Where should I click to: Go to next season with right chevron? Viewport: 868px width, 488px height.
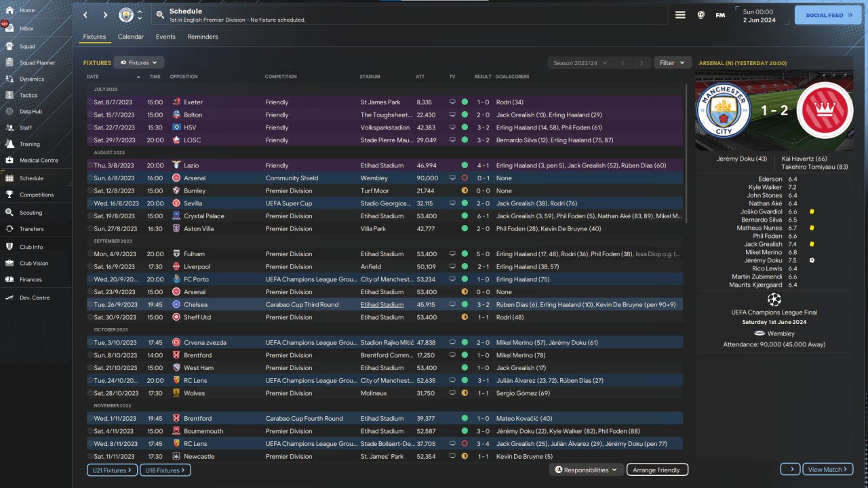coord(642,63)
